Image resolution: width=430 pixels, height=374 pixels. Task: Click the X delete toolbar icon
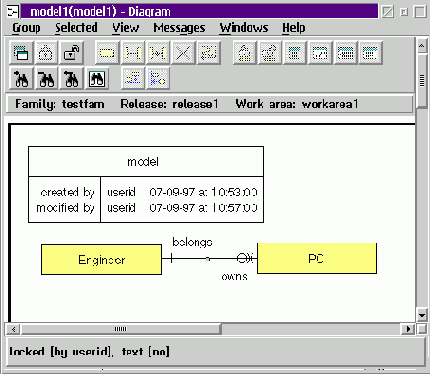tap(183, 53)
